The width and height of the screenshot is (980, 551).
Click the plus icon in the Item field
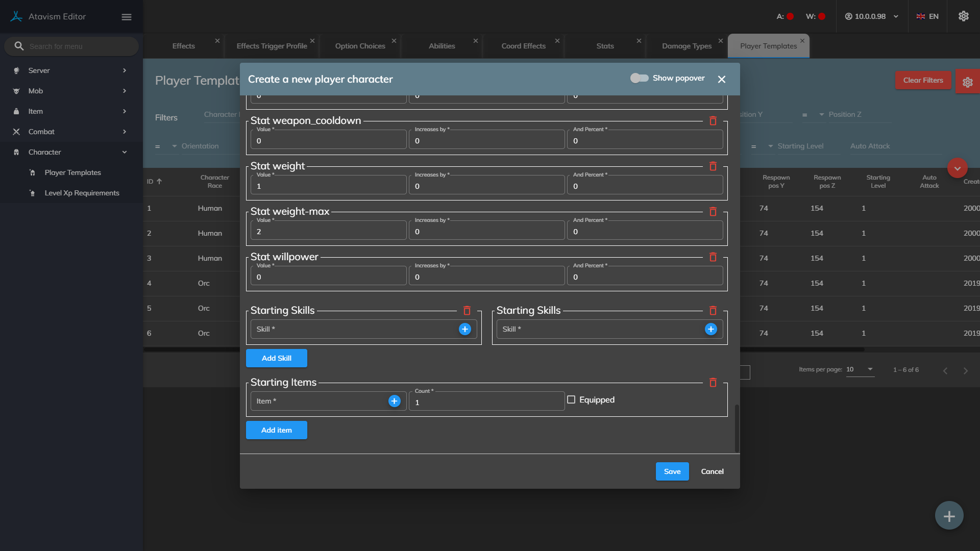click(x=394, y=401)
